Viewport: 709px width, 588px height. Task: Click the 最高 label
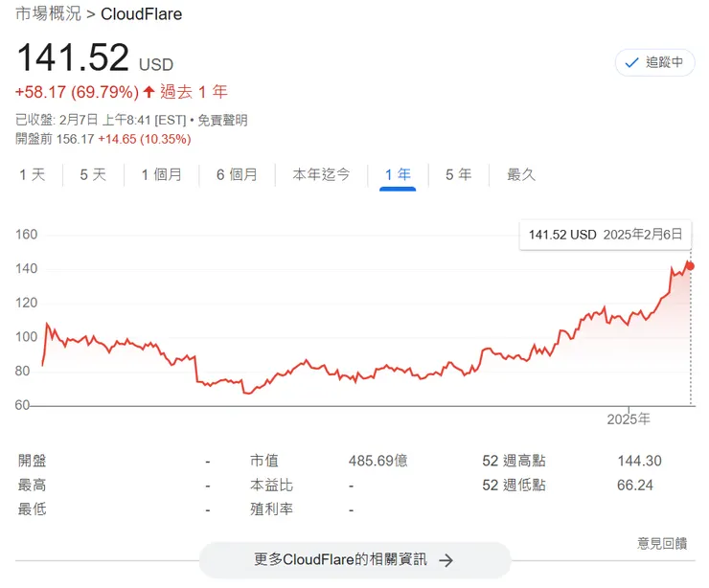click(x=33, y=485)
